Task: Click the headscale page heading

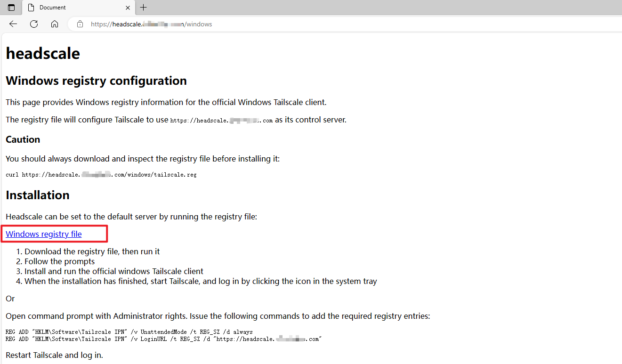Action: click(x=43, y=53)
